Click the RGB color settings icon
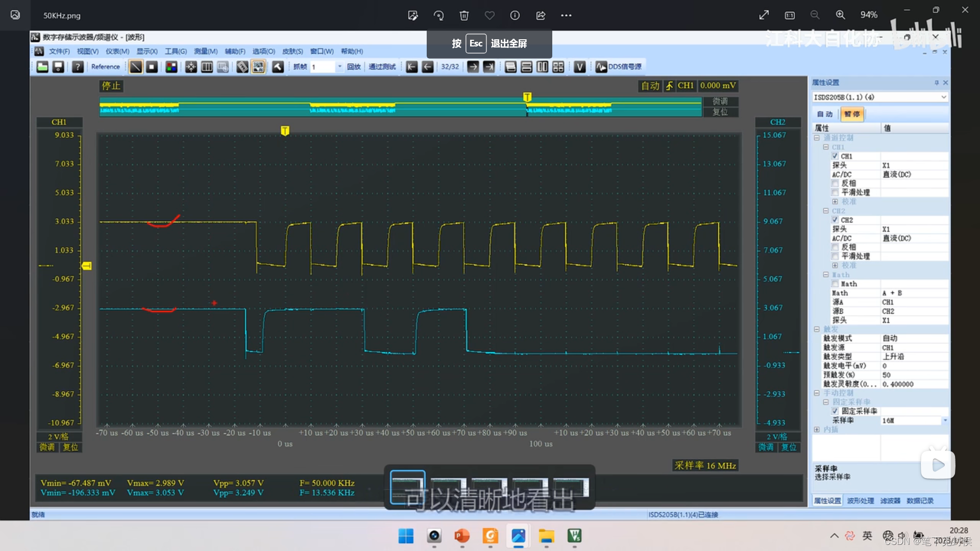This screenshot has width=980, height=551. [171, 67]
